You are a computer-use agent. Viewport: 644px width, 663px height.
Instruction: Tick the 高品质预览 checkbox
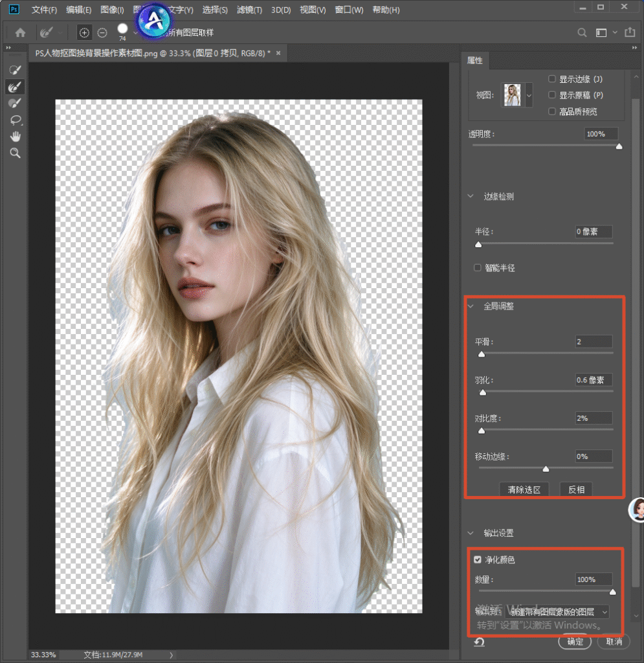pyautogui.click(x=552, y=111)
